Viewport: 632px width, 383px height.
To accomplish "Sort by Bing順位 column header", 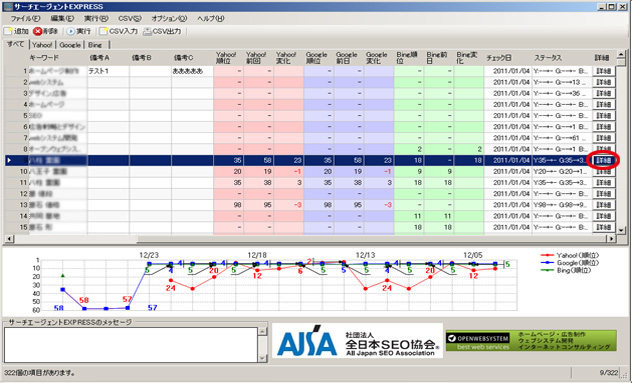I will point(409,58).
